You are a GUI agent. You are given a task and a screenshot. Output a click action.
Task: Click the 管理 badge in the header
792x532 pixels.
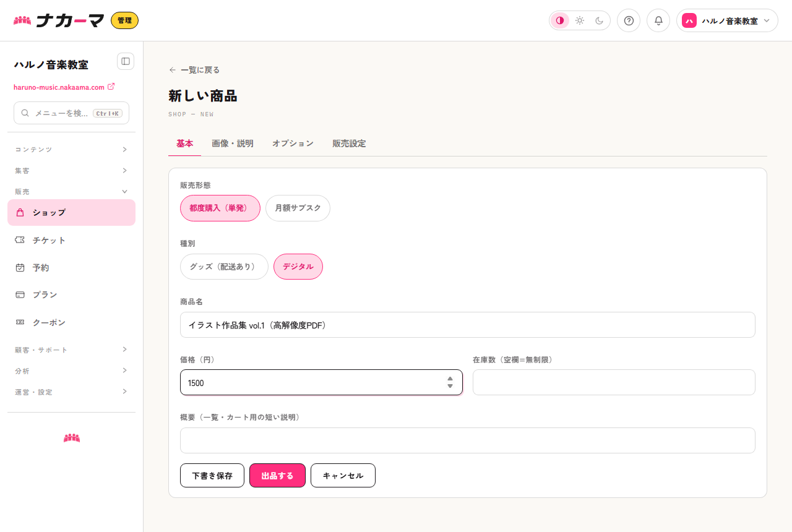coord(124,20)
